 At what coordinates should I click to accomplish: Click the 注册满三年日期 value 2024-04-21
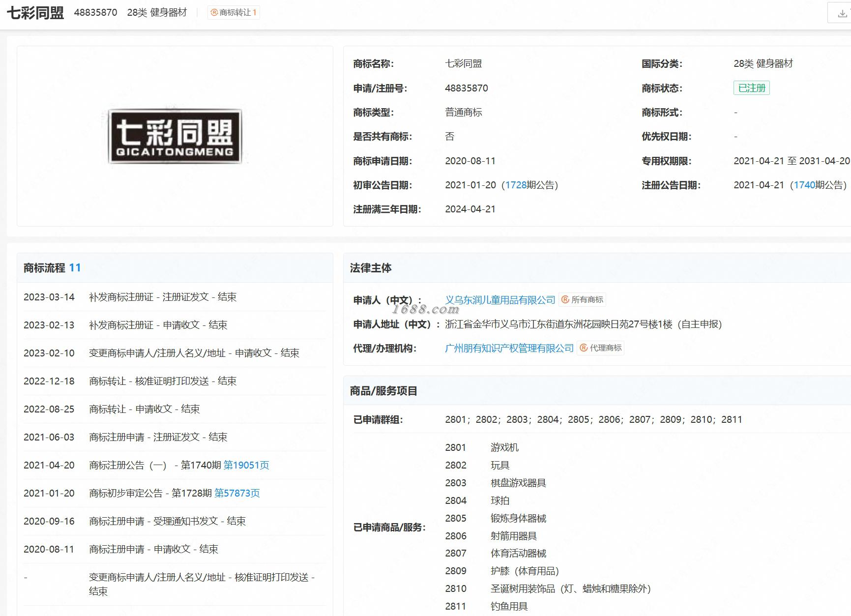point(470,209)
